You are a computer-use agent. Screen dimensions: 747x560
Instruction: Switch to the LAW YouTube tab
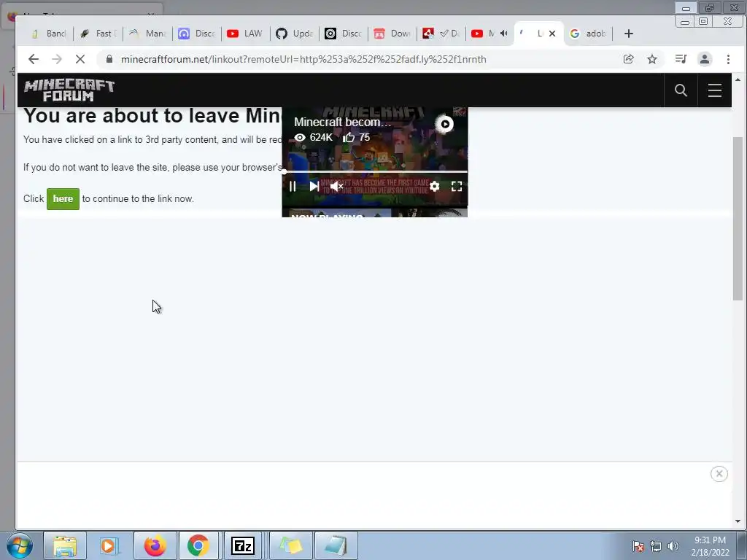[245, 34]
